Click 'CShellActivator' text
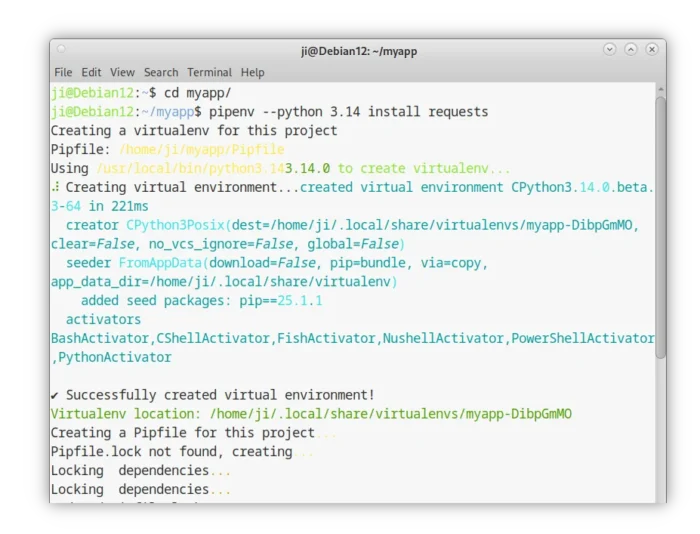This screenshot has height=534, width=700. (213, 338)
